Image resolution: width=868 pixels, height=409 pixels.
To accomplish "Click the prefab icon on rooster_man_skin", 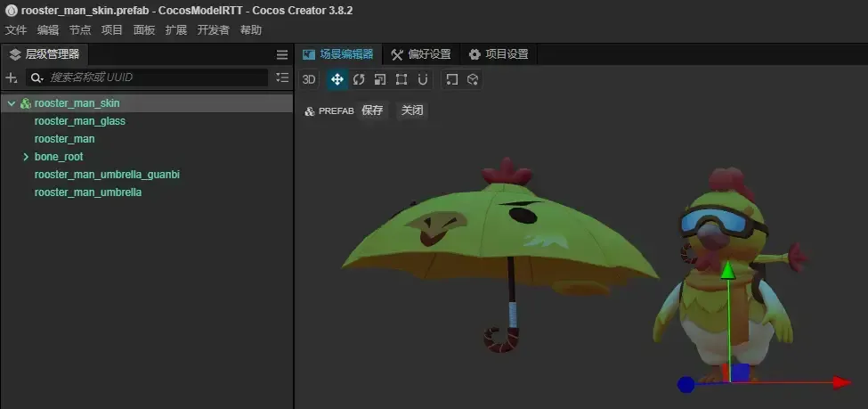I will tap(26, 103).
